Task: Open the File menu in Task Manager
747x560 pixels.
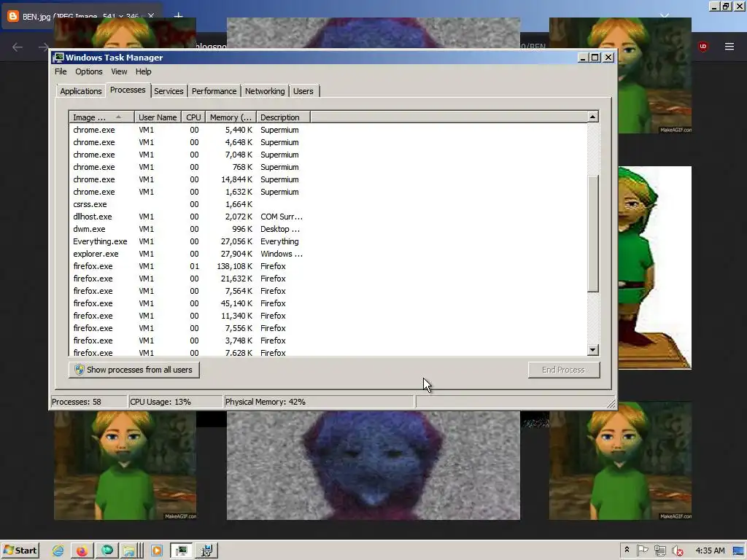Action: (x=61, y=71)
